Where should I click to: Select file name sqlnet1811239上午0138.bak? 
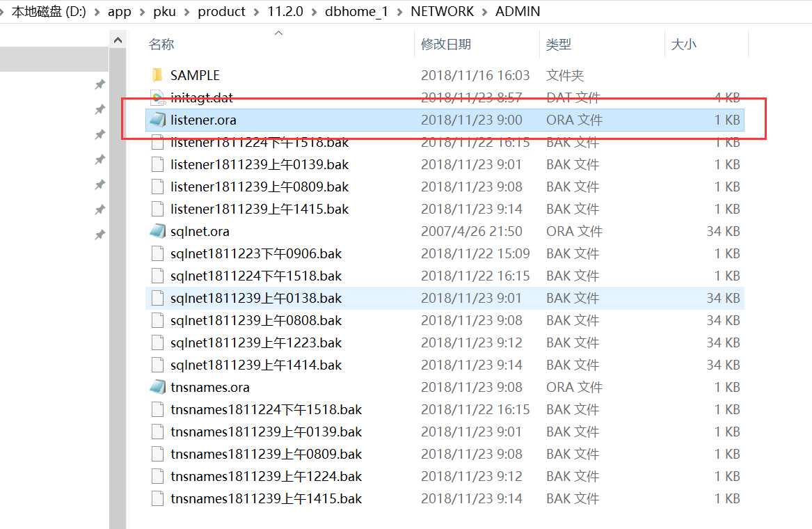(256, 299)
